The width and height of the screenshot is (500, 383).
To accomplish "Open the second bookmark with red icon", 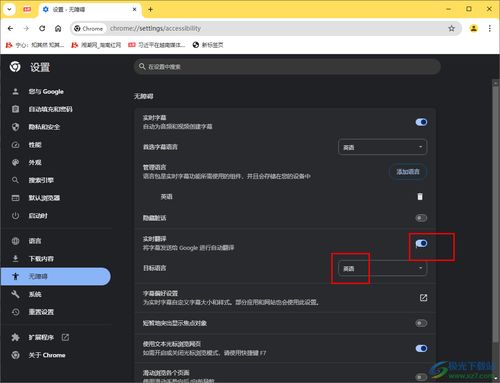I will 96,45.
